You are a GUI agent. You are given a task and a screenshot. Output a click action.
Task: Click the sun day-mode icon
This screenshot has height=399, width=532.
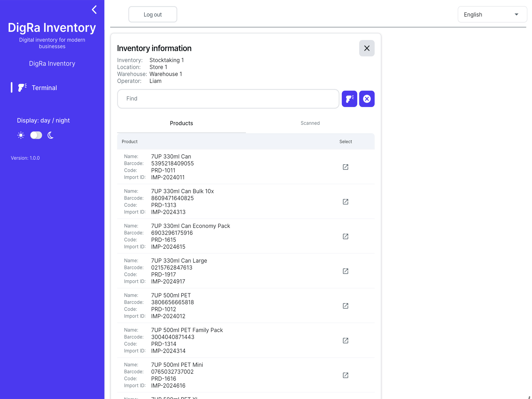click(x=21, y=135)
